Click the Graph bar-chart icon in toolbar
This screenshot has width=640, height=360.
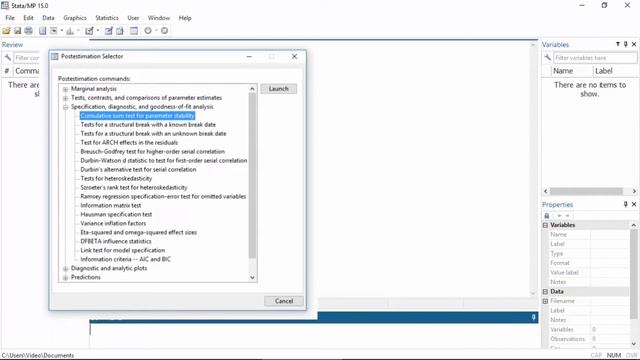coord(70,31)
